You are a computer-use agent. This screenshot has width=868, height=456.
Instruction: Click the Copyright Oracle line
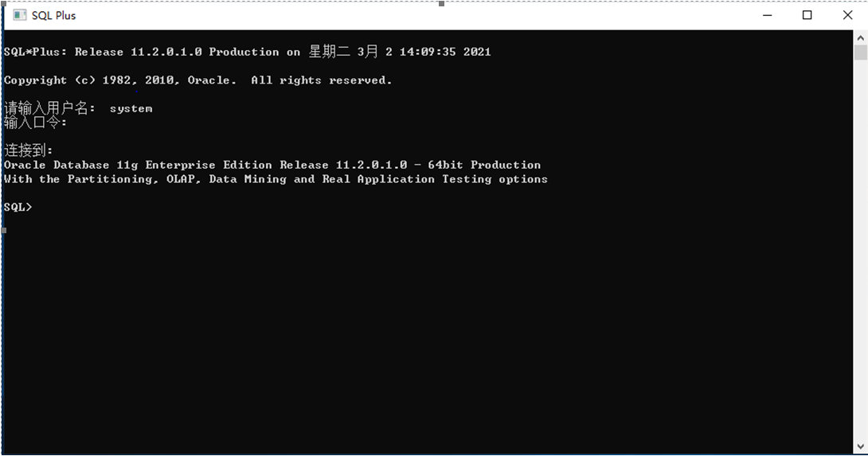coord(197,80)
